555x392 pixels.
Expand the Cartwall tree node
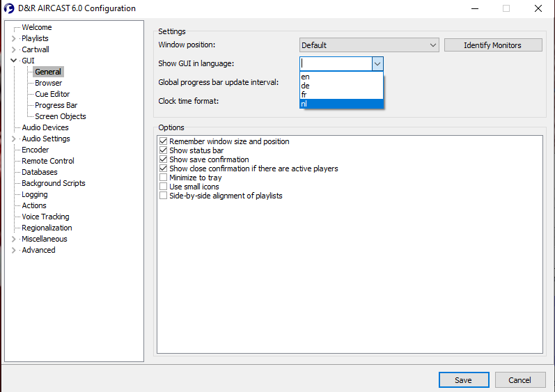click(x=13, y=49)
